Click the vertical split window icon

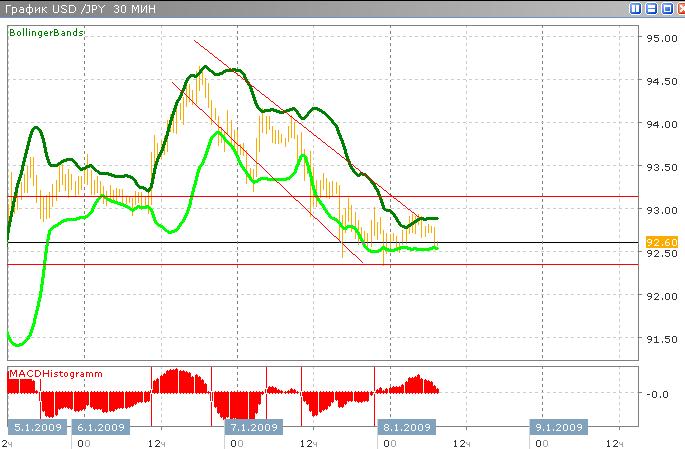point(636,8)
